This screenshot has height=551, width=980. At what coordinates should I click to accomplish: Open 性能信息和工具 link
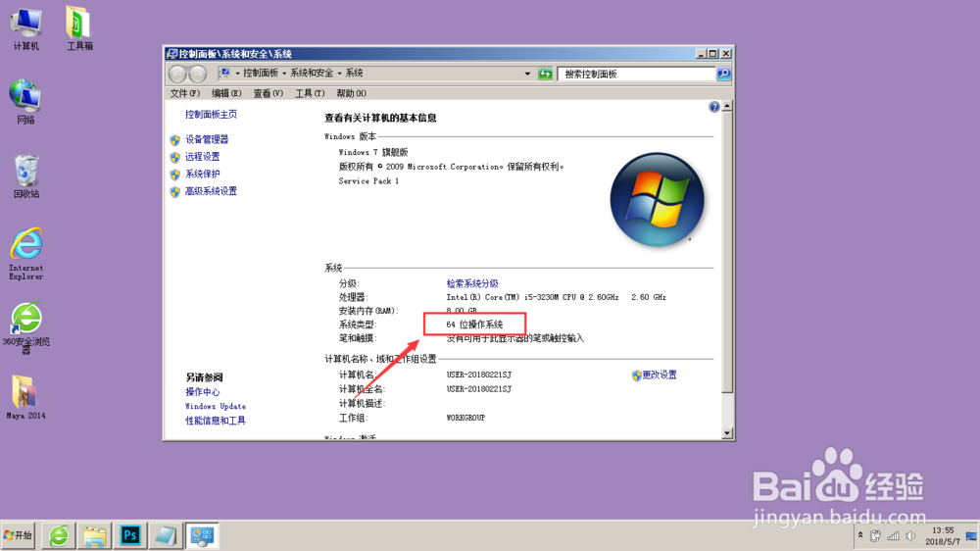(x=215, y=421)
